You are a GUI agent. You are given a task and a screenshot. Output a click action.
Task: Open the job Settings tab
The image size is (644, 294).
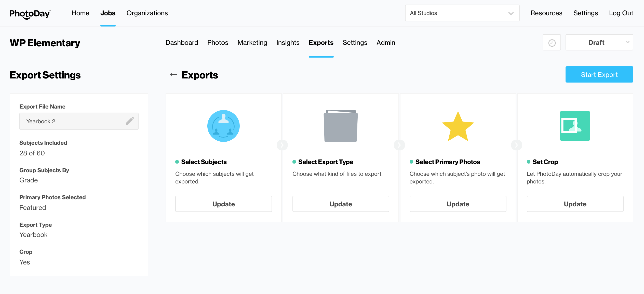click(x=355, y=43)
